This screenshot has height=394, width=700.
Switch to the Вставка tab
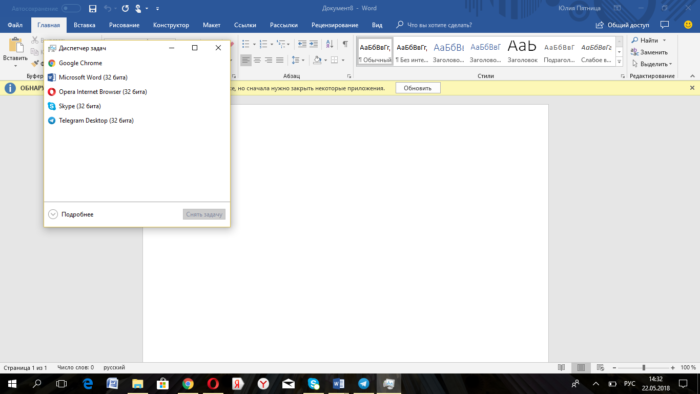(84, 25)
